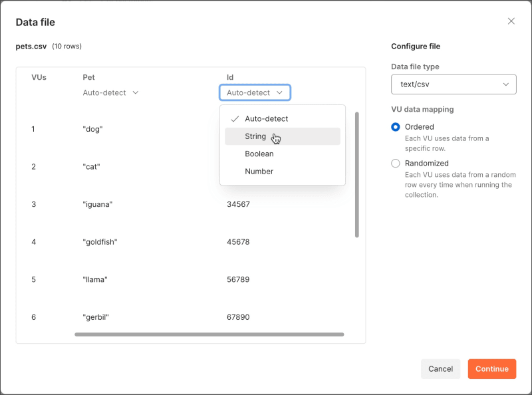Expand the Pet column Auto-detect dropdown
Viewport: 532px width, 395px height.
click(110, 93)
